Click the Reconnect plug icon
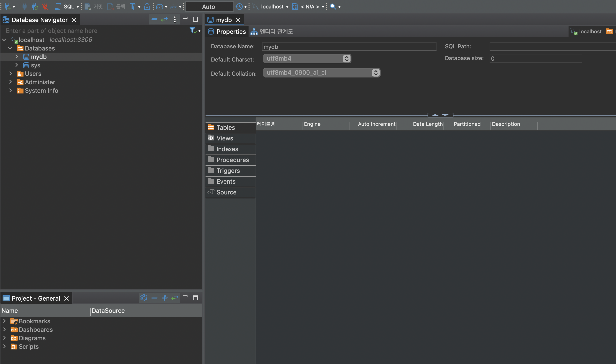This screenshot has width=616, height=364. pyautogui.click(x=35, y=7)
